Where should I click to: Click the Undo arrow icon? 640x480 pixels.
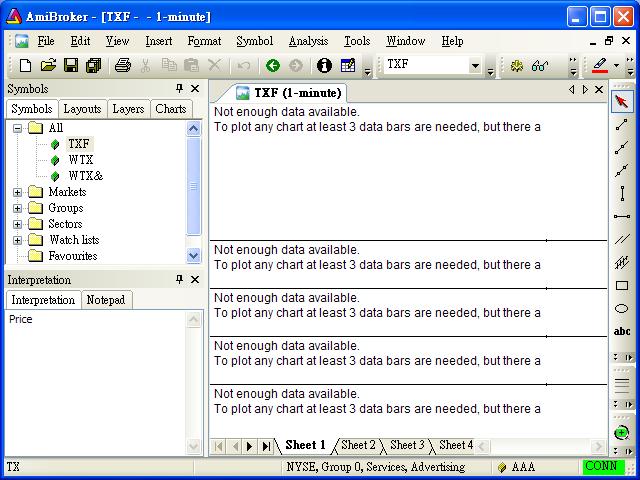[244, 65]
